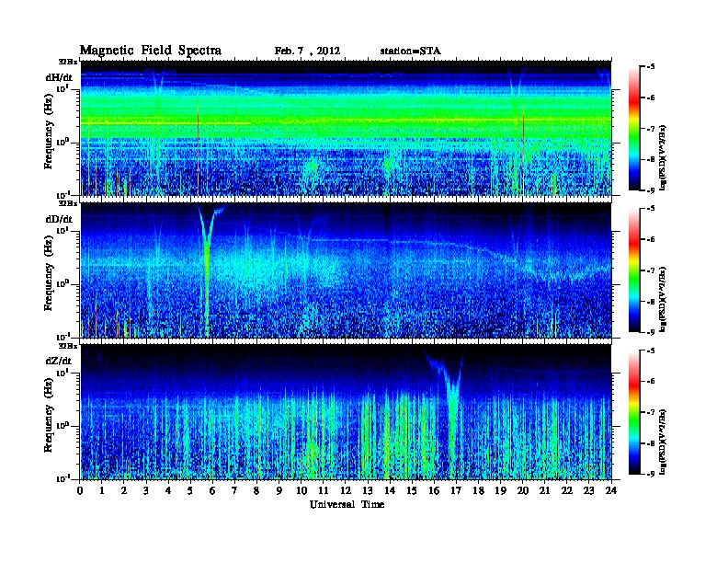Click the 32Hz label at top of dZ/dt panel

tap(68, 346)
